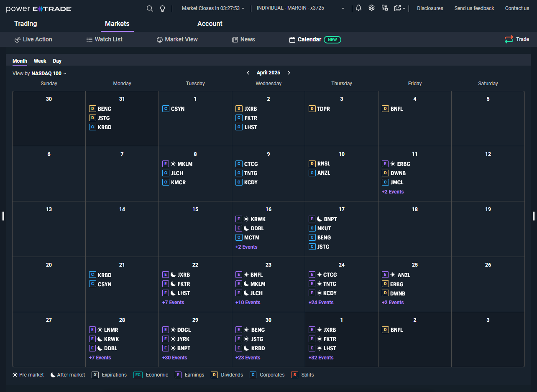
Task: Click the left side panel handle
Action: pyautogui.click(x=3, y=216)
